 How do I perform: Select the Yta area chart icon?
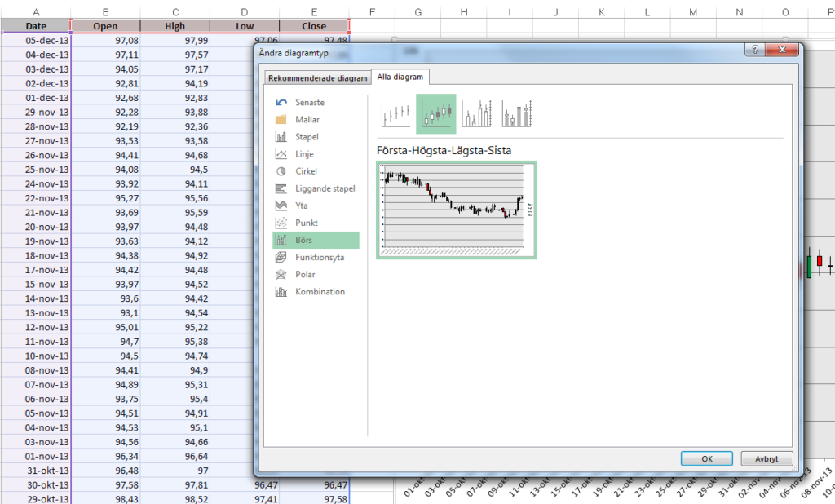click(x=281, y=206)
